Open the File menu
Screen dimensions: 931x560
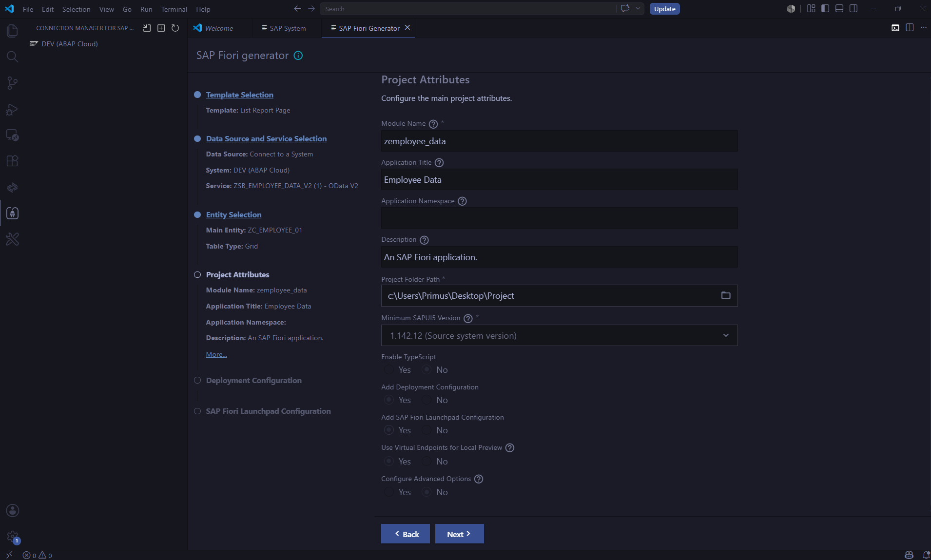[28, 9]
